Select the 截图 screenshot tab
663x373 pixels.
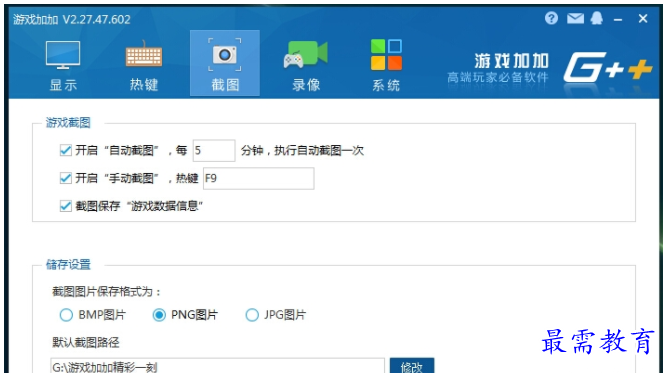tap(225, 63)
